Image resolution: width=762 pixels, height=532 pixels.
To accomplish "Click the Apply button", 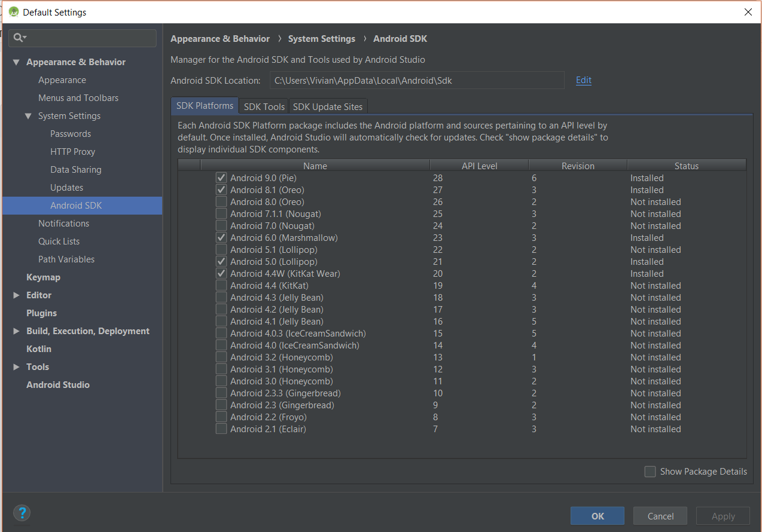I will click(x=723, y=516).
